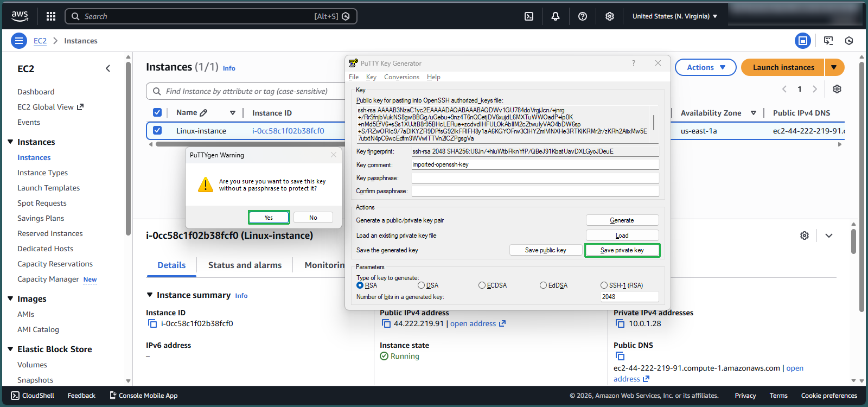This screenshot has height=407, width=868.
Task: Open the help question mark menu
Action: click(583, 16)
